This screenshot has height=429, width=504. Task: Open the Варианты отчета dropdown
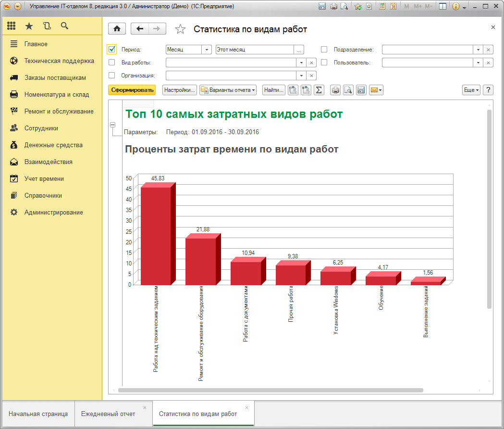[x=228, y=90]
